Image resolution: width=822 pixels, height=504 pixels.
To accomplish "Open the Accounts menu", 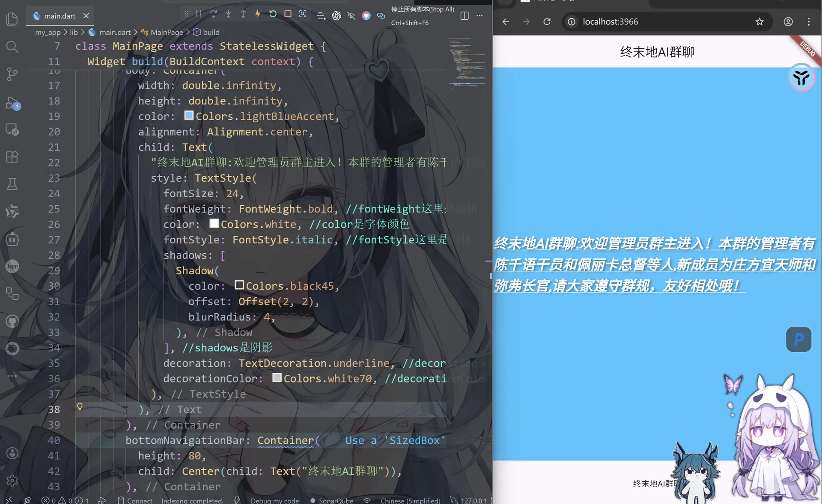I will pos(12,453).
